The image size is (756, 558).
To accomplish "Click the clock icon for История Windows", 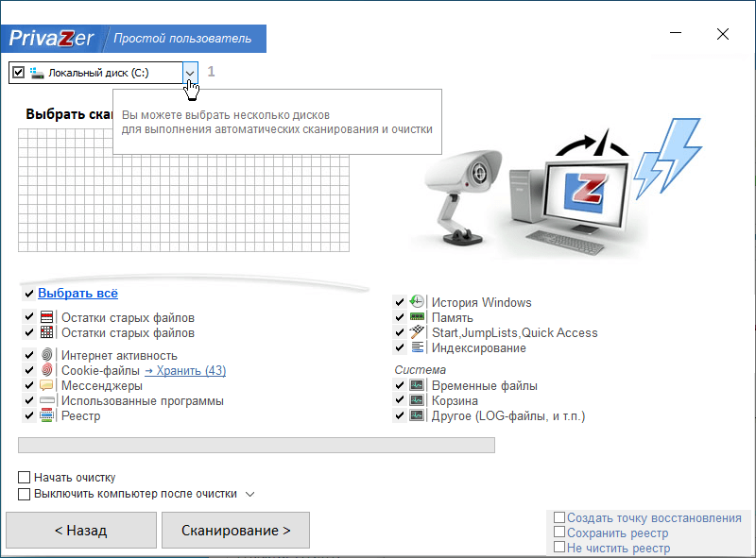I will 417,301.
